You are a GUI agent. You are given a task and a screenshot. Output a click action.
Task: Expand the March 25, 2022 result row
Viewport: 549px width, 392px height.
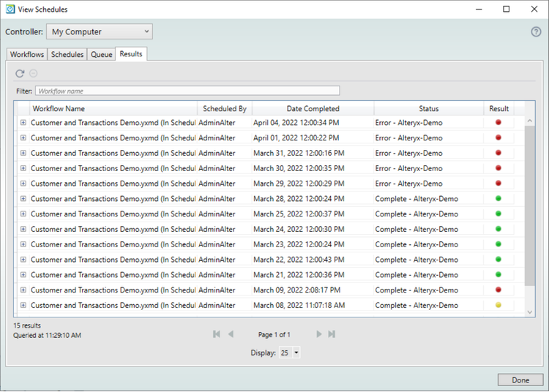(x=23, y=214)
